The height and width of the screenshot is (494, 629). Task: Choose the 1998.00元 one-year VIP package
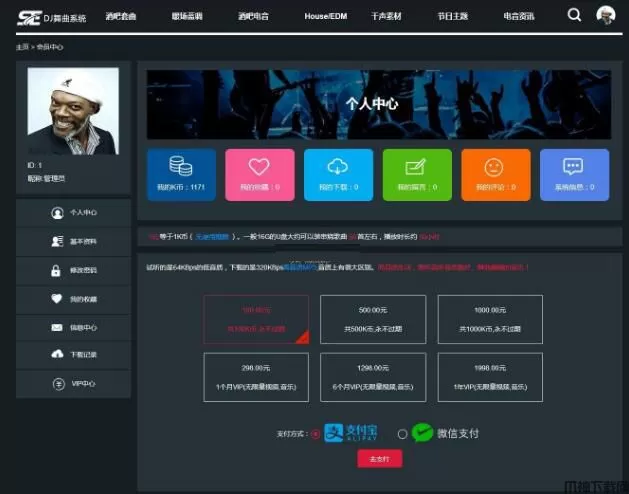coord(490,377)
